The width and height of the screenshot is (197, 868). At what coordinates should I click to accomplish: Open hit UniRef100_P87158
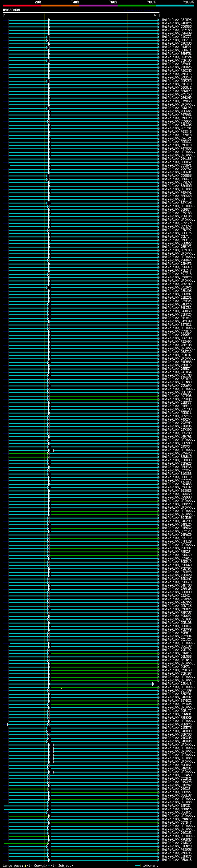[177, 30]
